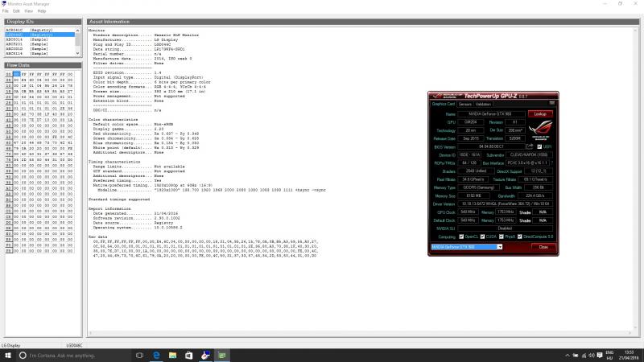Toggle the CUDA checkbox
The height and width of the screenshot is (362, 644).
point(483,236)
